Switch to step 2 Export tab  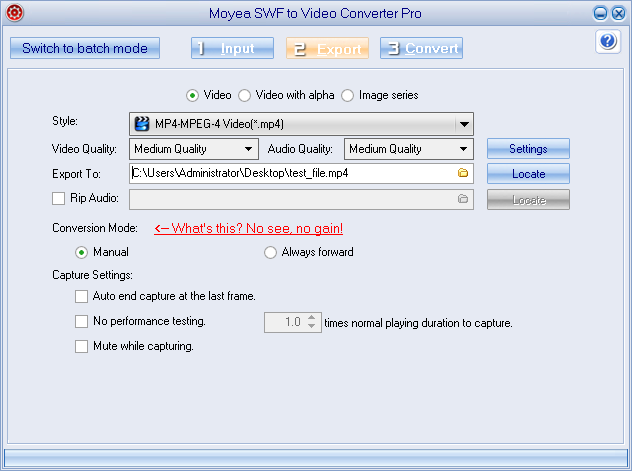(327, 48)
